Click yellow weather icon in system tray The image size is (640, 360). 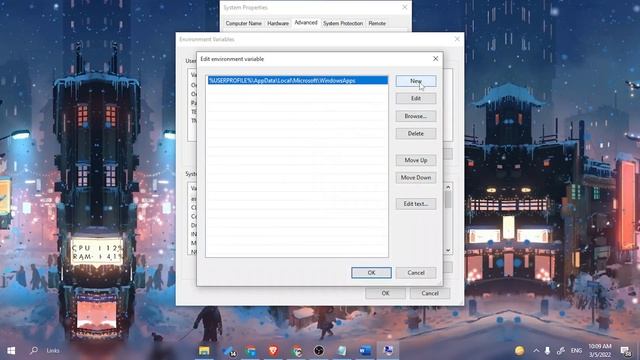point(519,351)
